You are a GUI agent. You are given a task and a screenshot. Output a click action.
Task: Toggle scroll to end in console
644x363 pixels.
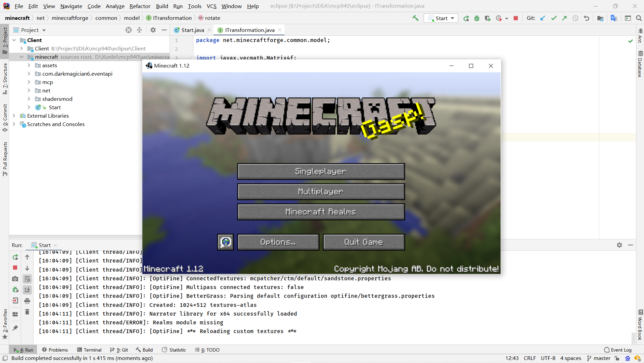coord(27,290)
